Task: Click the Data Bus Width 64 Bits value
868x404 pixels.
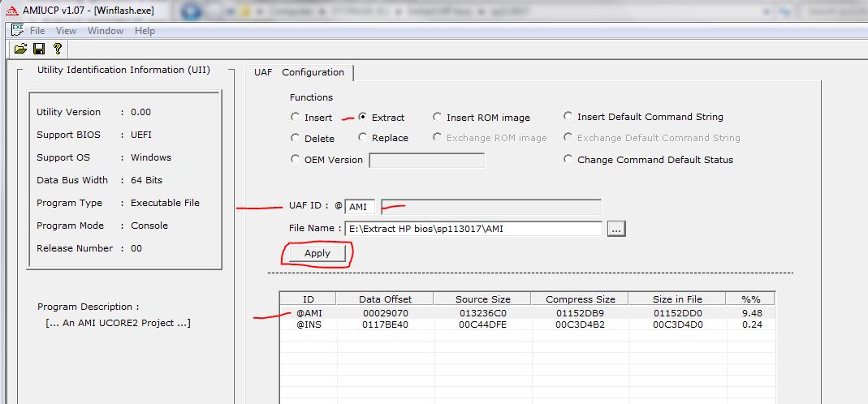Action: coord(147,180)
